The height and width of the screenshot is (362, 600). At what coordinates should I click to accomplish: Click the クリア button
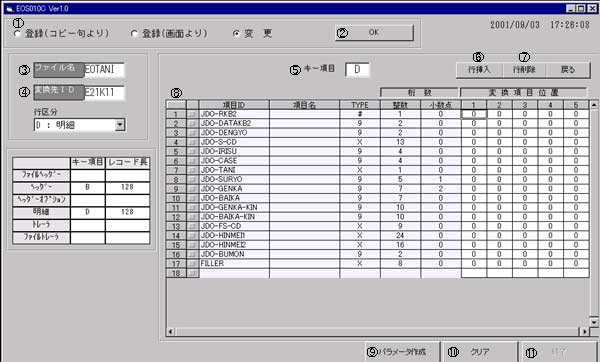pos(479,352)
